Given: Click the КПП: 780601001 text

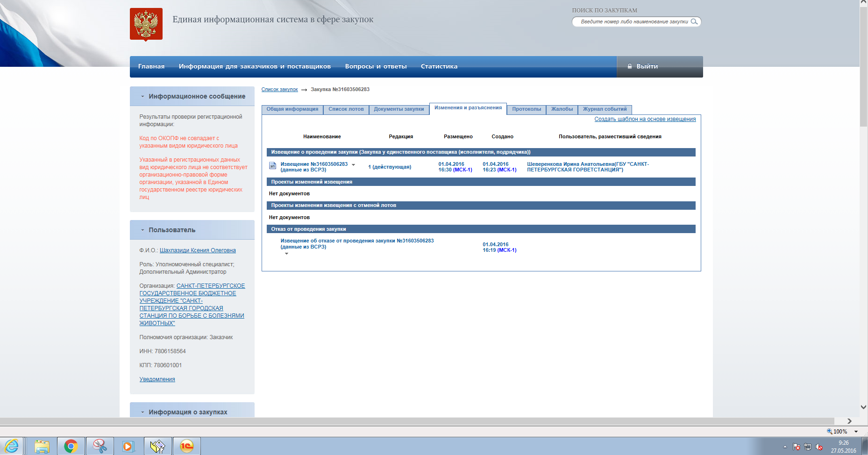Looking at the screenshot, I should point(161,365).
